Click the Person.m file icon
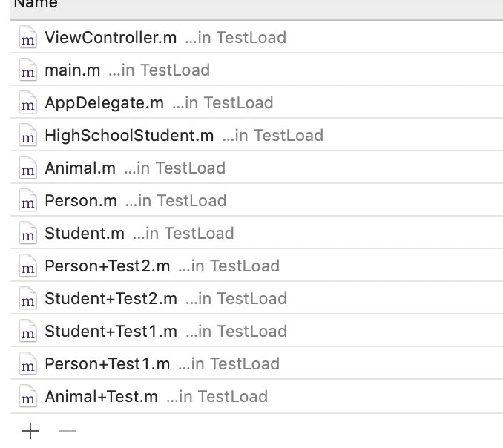Screen dimensions: 503x448 coord(28,201)
